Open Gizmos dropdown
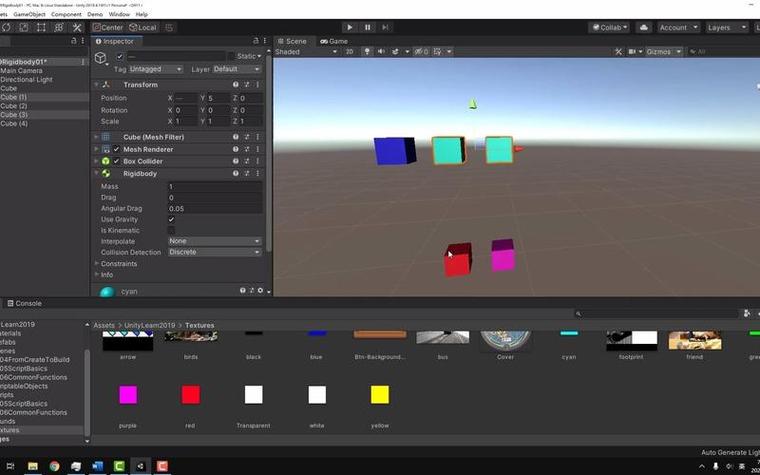Screen dimensions: 760x475 coord(664,51)
